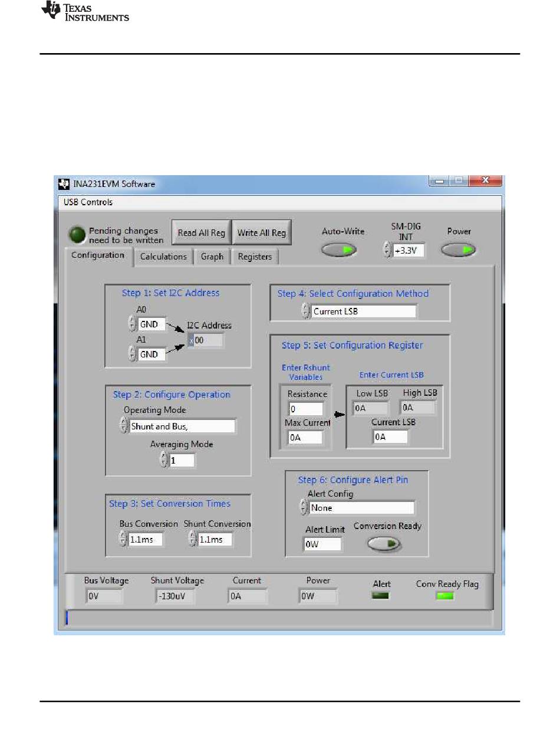This screenshot has width=560, height=732.
Task: Click the Configuration Method stepper arrows
Action: pyautogui.click(x=305, y=311)
